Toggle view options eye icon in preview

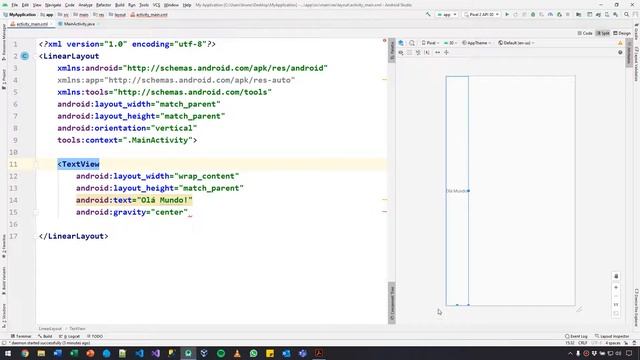(x=401, y=53)
